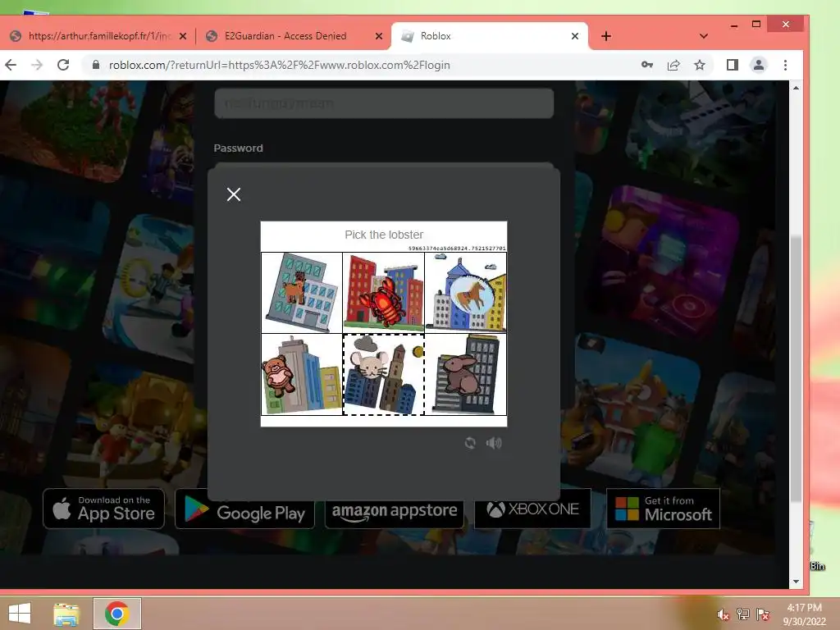Reload the captcha puzzle with refresh icon
Image resolution: width=840 pixels, height=630 pixels.
point(470,443)
